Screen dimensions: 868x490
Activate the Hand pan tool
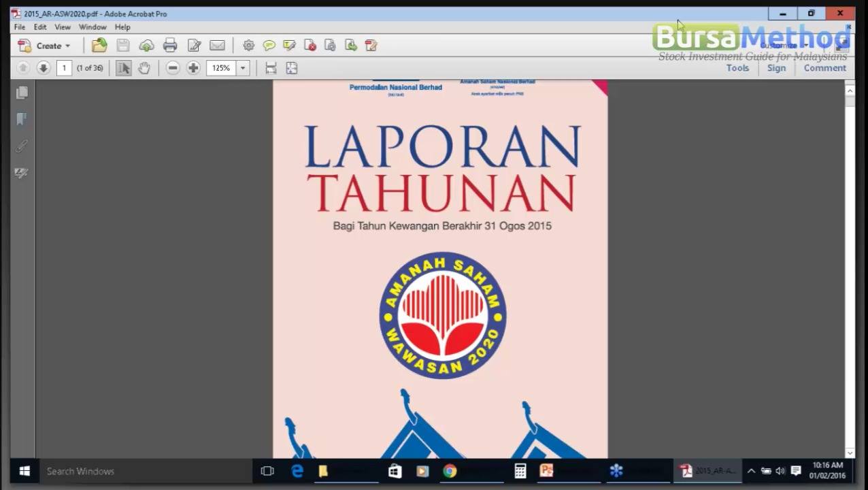point(144,68)
